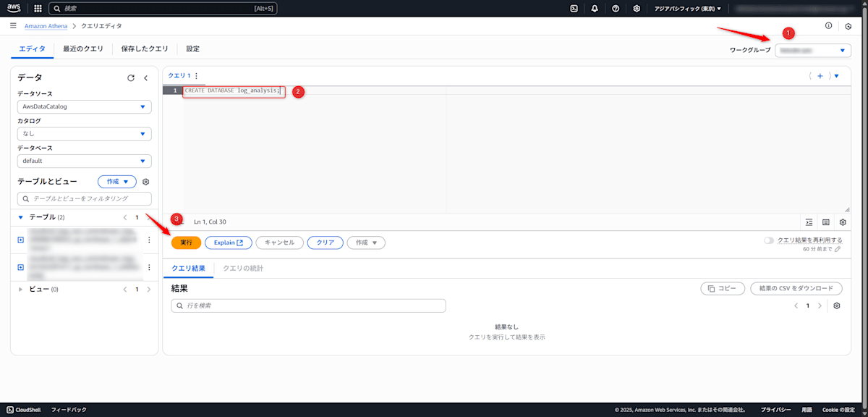Switch to the Editor tab
Image resolution: width=868 pixels, height=417 pixels.
click(32, 49)
